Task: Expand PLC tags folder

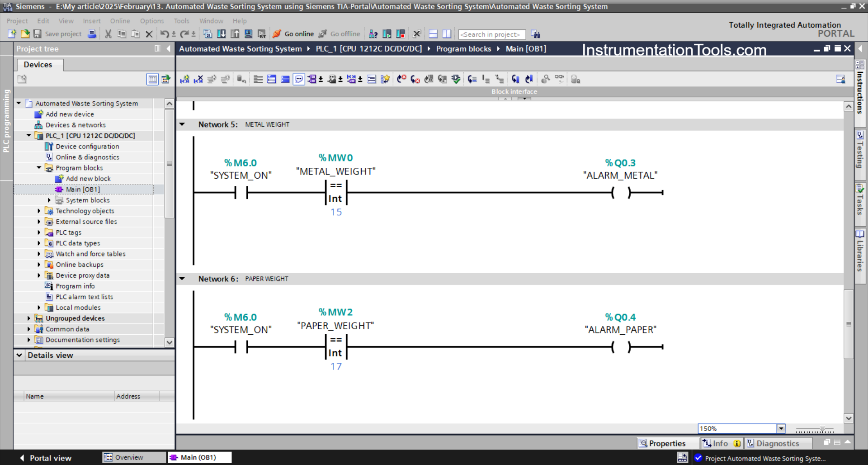Action: coord(39,232)
